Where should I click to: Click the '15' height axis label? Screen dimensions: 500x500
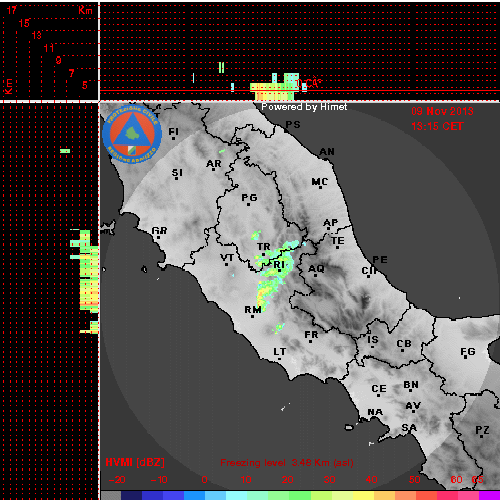[24, 23]
